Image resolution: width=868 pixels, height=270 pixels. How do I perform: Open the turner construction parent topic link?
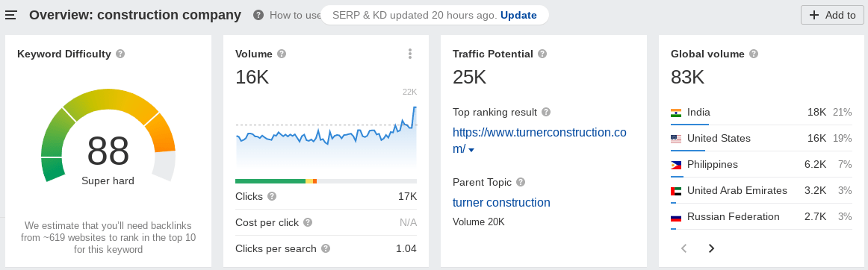[x=501, y=203]
